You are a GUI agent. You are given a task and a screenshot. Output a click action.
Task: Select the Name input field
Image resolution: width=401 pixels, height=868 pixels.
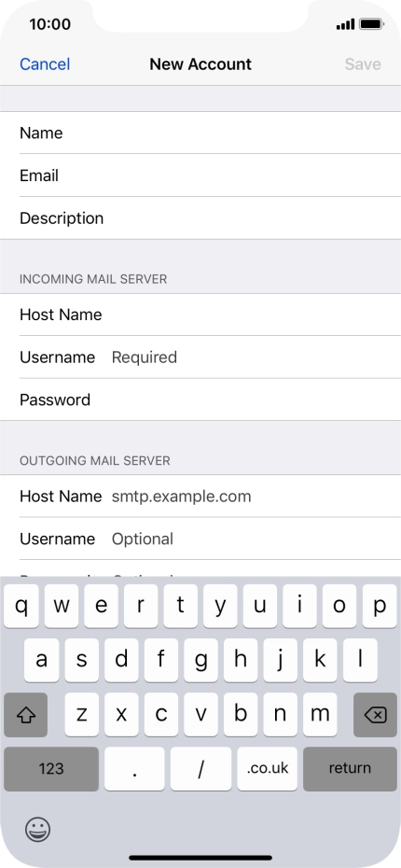tap(200, 133)
